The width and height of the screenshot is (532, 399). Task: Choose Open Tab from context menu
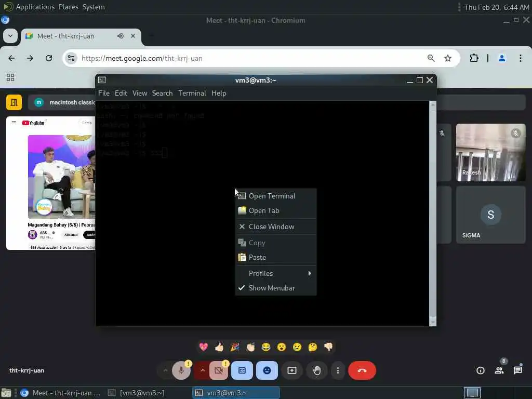point(276,211)
